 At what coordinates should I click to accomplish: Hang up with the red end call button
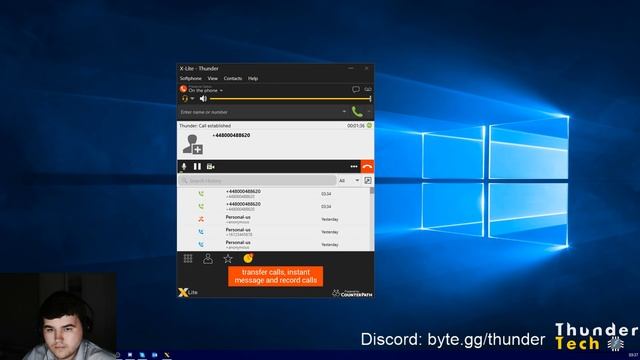[367, 167]
